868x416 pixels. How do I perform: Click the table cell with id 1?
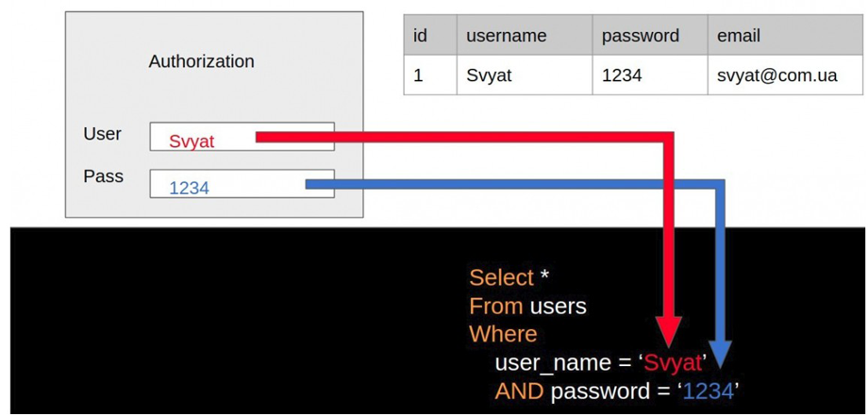coord(419,75)
